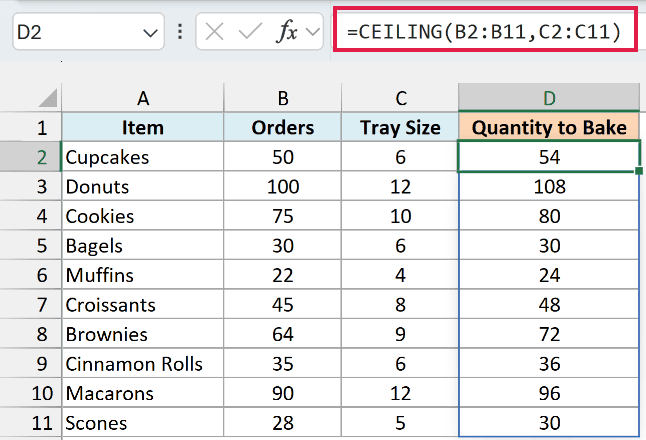
Task: Select Croissants orders cell with 45
Action: click(x=283, y=304)
